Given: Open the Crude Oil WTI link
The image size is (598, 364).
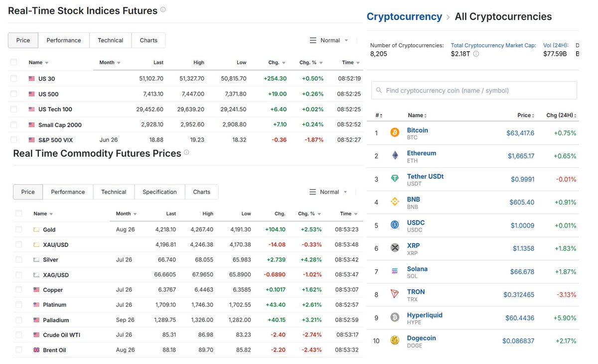Looking at the screenshot, I should click(x=62, y=335).
